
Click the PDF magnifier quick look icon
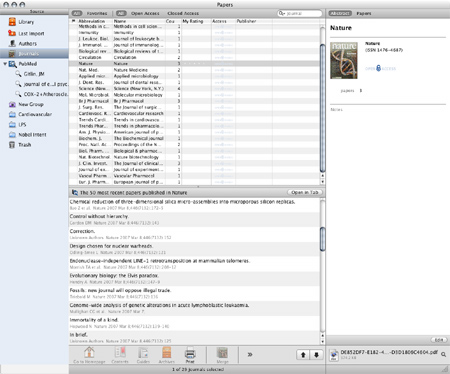point(443,355)
